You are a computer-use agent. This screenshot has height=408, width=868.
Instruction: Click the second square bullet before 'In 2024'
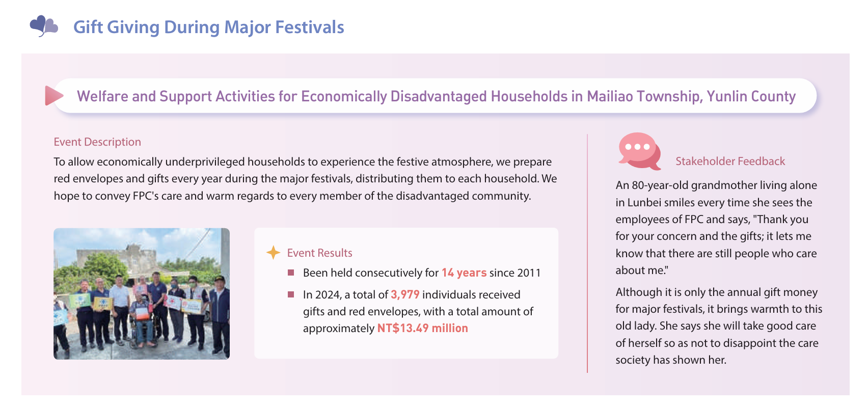click(291, 294)
